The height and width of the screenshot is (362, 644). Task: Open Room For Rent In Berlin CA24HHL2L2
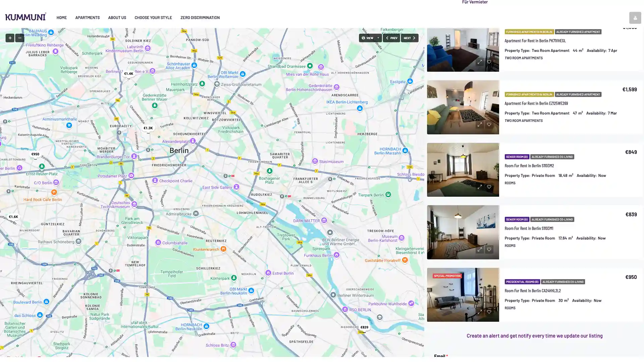(532, 291)
